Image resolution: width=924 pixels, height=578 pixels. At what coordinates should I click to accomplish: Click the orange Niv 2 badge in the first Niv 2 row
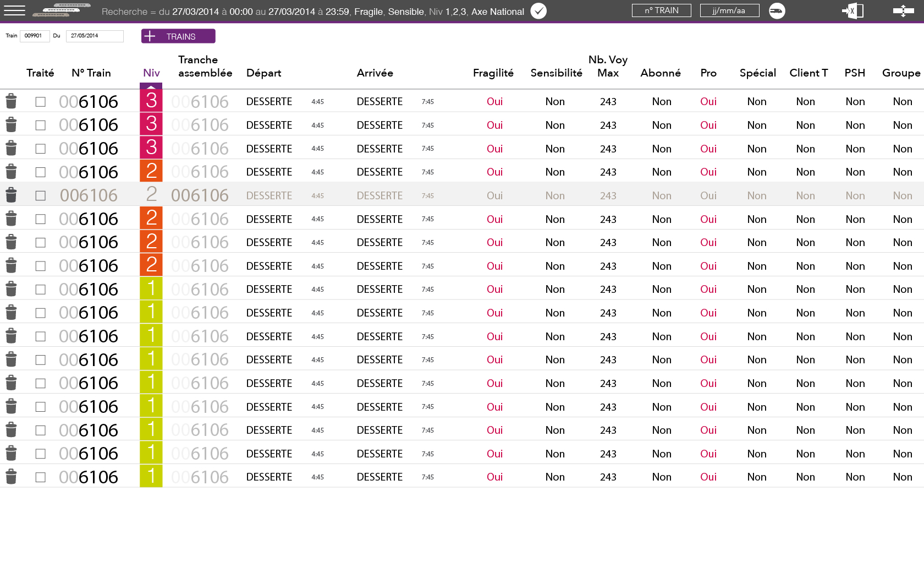pos(151,171)
